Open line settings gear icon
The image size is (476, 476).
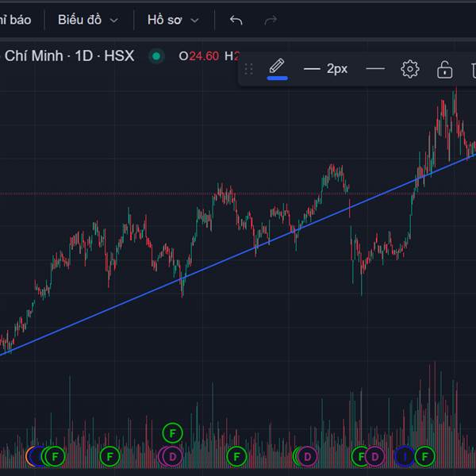point(409,69)
